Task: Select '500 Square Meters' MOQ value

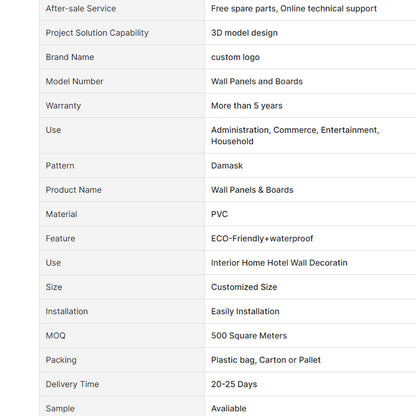Action: [x=249, y=336]
